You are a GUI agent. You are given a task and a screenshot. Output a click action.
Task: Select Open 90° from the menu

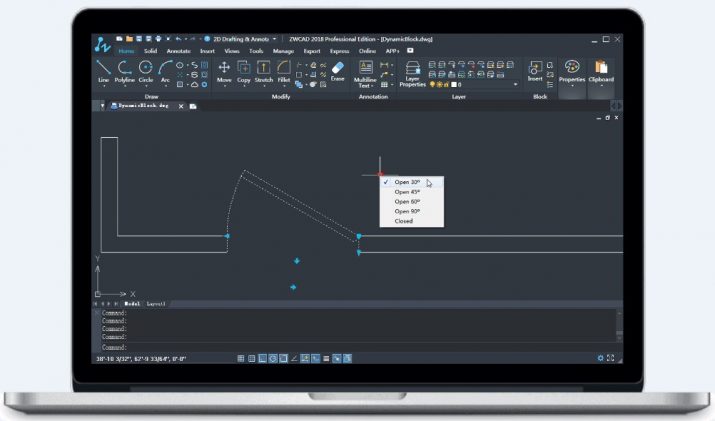407,211
